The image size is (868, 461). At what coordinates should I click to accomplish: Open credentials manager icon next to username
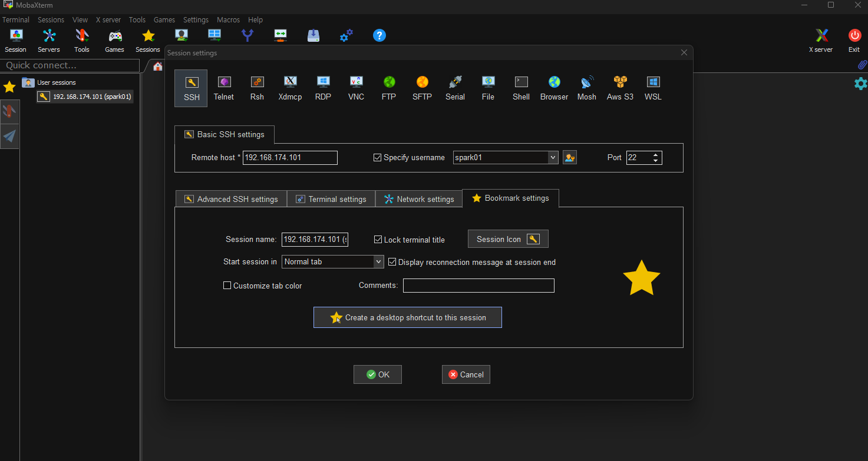coord(570,157)
